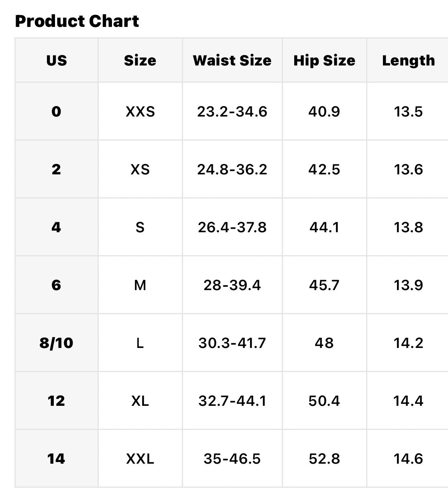This screenshot has width=448, height=489.
Task: Click the Waist Size column header
Action: (232, 60)
